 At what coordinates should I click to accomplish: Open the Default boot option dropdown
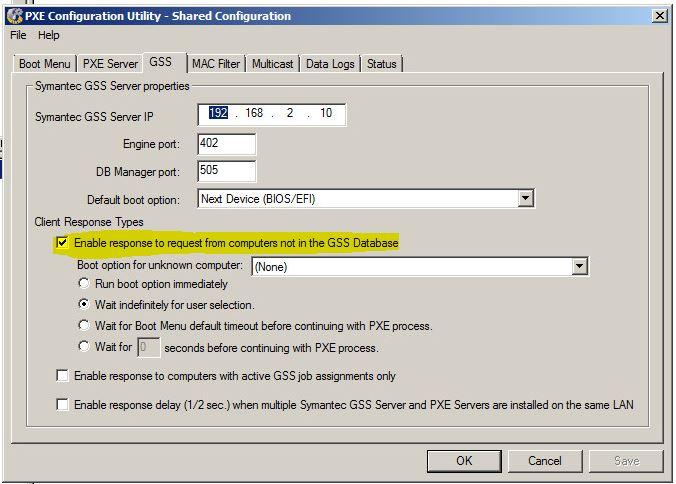point(366,199)
